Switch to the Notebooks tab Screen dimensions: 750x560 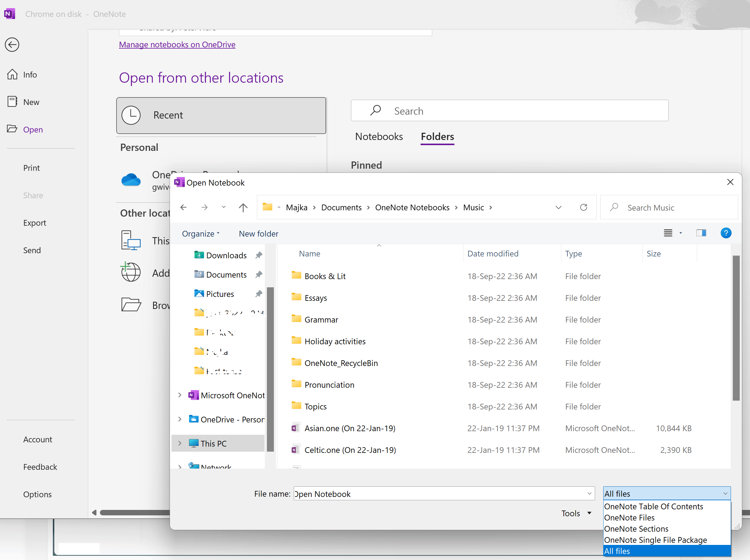[x=379, y=136]
